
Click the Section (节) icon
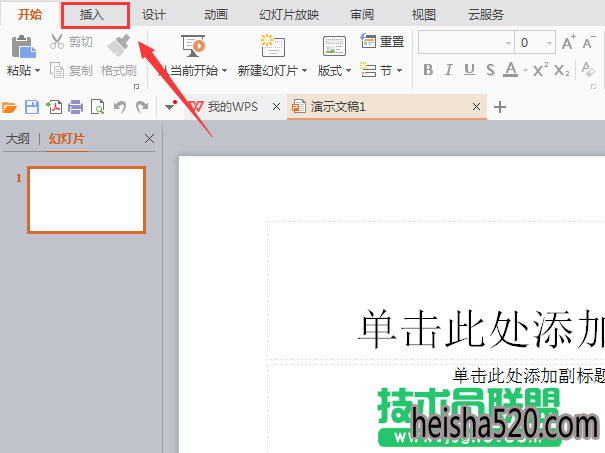pyautogui.click(x=368, y=70)
